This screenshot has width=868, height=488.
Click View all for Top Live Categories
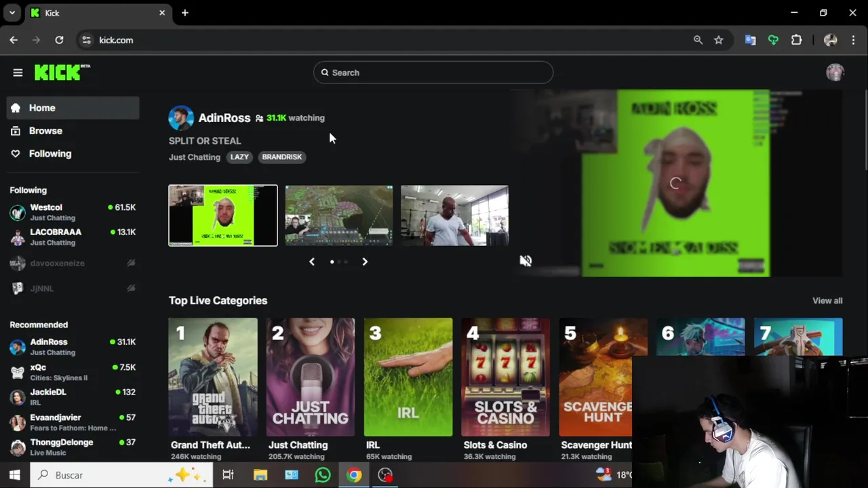click(827, 301)
